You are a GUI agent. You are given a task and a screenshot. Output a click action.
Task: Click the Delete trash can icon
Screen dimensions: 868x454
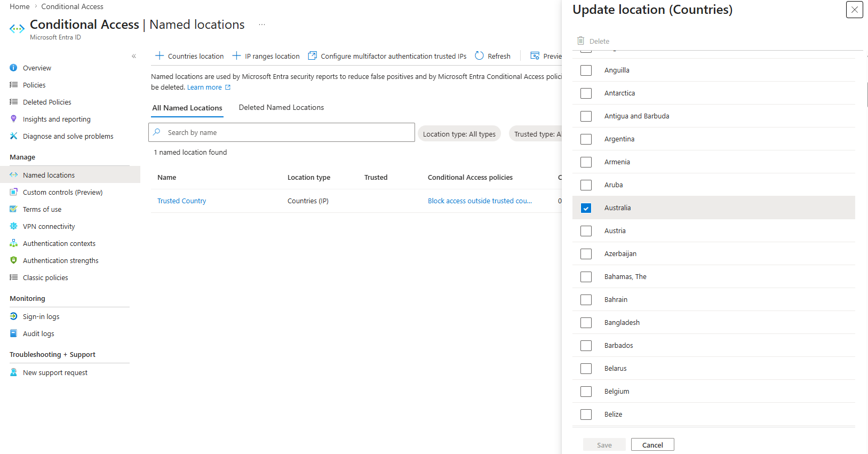[x=580, y=41]
